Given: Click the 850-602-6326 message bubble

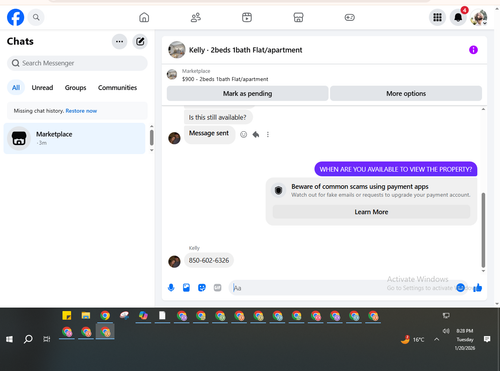Looking at the screenshot, I should pos(209,260).
